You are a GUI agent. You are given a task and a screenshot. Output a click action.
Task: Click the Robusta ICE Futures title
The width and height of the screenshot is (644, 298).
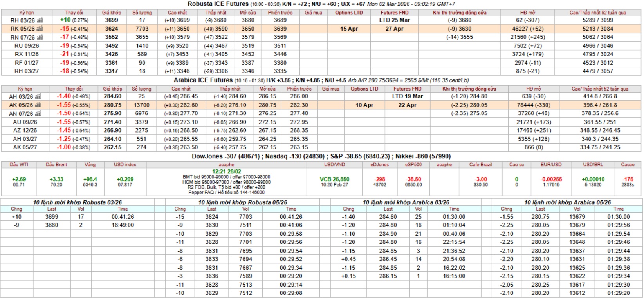point(218,4)
